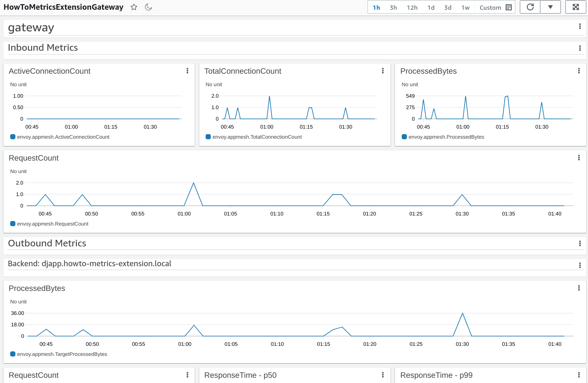Toggle dark mode with the moon icon

[148, 7]
